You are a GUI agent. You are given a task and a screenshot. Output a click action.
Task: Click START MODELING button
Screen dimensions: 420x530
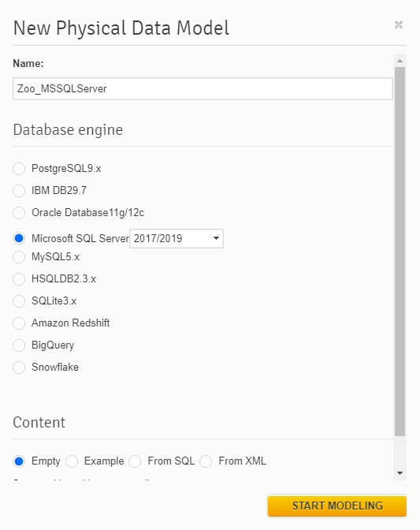click(337, 506)
